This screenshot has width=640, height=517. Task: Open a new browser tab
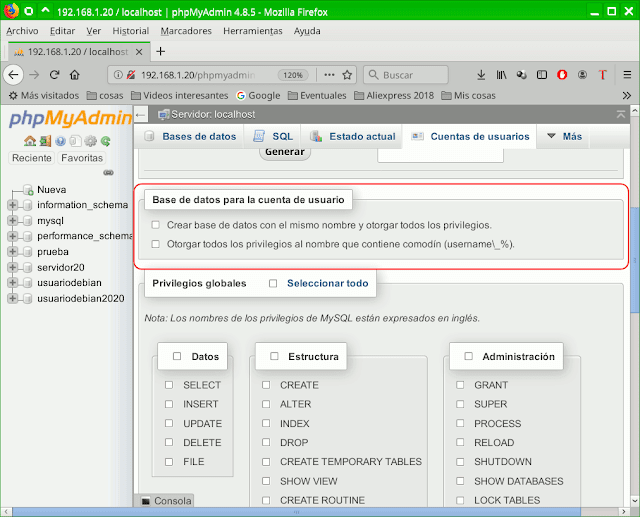coord(161,51)
